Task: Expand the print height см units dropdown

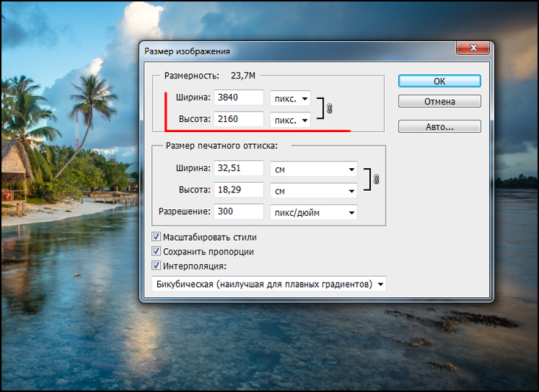Action: coord(314,191)
